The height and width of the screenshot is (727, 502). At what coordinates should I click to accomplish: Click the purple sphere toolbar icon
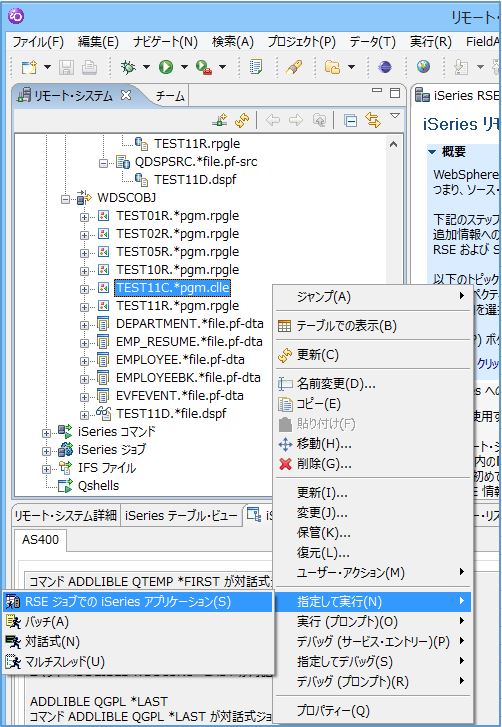coord(385,68)
